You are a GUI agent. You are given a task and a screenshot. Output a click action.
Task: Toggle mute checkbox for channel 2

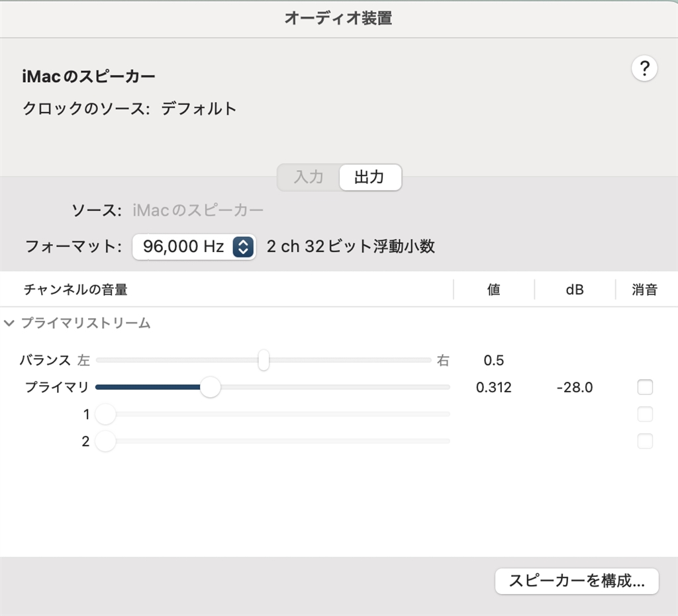645,441
